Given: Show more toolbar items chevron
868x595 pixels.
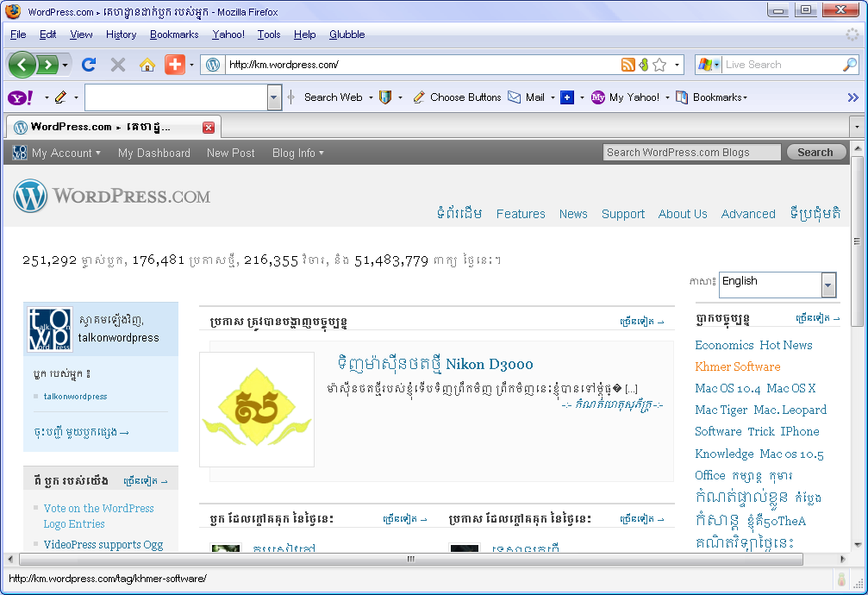Looking at the screenshot, I should coord(853,97).
